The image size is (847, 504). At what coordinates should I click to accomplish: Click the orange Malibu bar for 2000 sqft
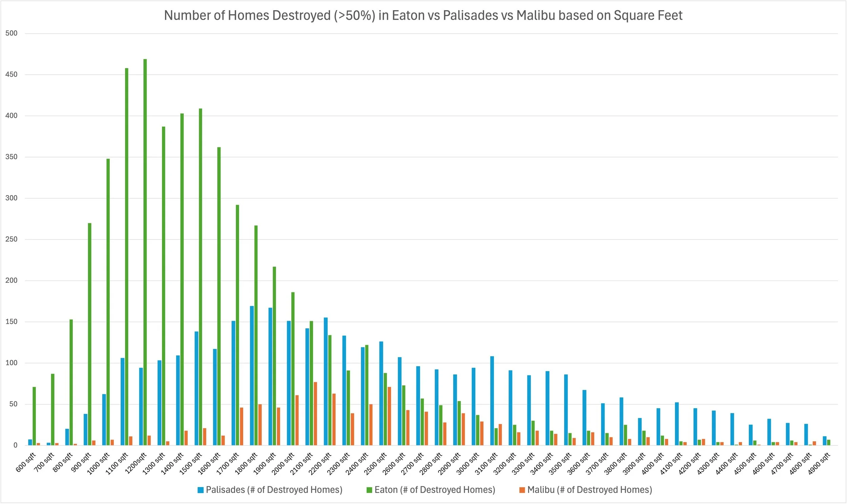point(297,420)
